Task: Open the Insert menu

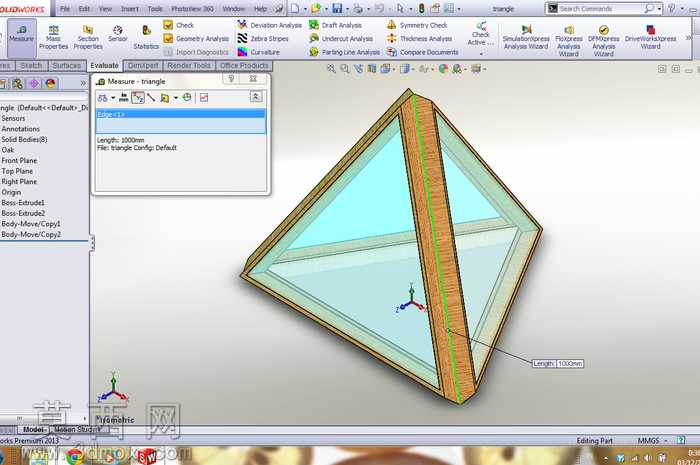Action: pos(129,8)
